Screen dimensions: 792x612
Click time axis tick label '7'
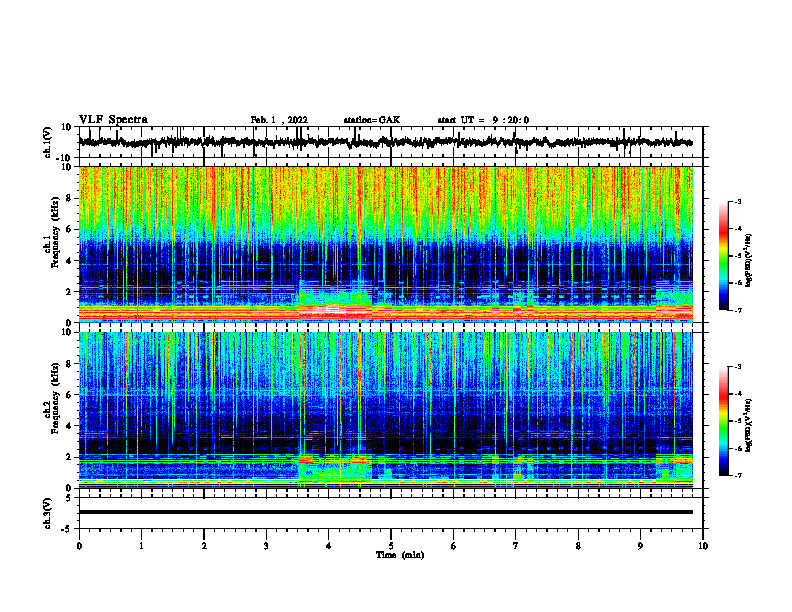(x=516, y=546)
